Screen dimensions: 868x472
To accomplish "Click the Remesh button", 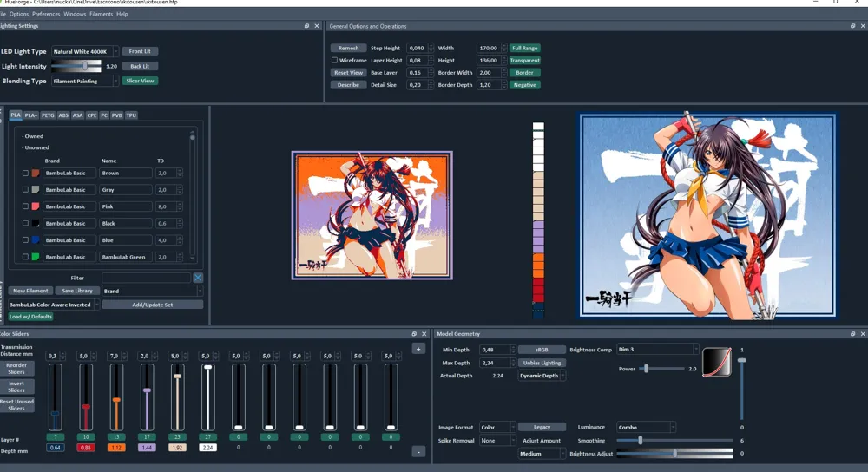I will pos(348,48).
